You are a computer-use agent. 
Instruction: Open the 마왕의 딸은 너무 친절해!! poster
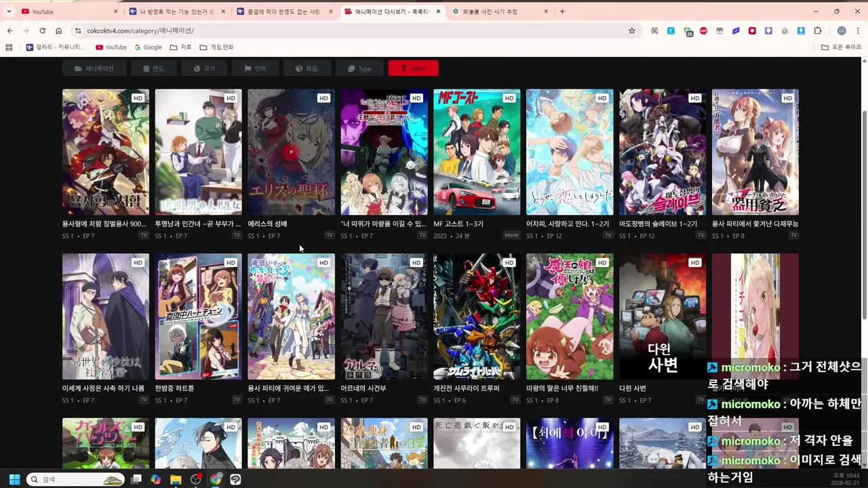coord(570,317)
